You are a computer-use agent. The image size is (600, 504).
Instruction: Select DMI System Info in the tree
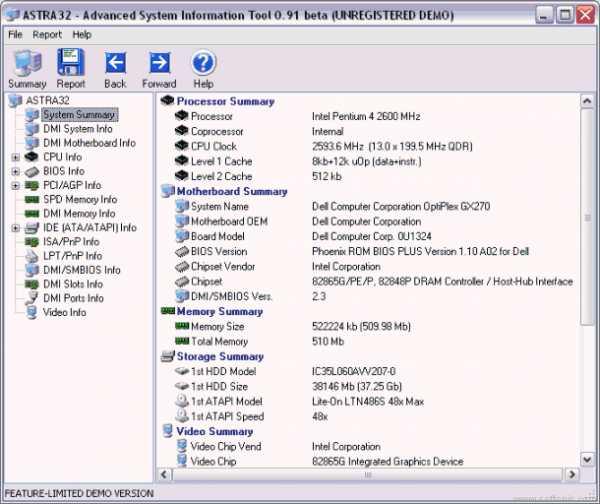point(78,129)
